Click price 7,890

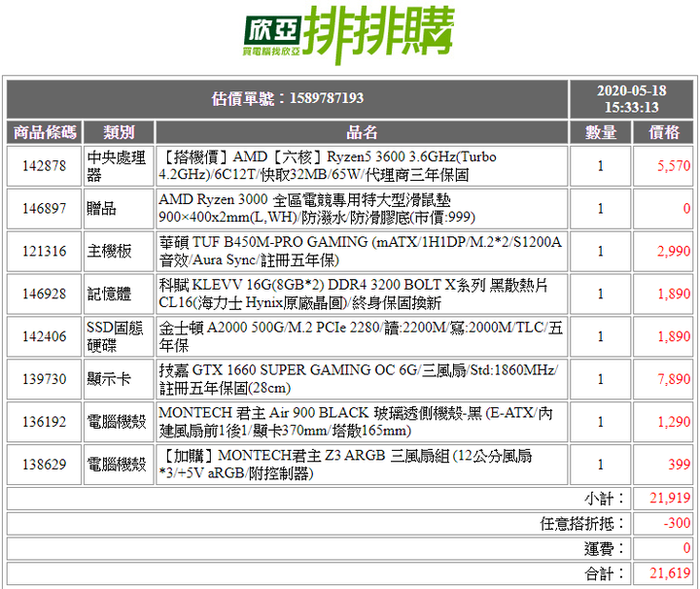(674, 379)
